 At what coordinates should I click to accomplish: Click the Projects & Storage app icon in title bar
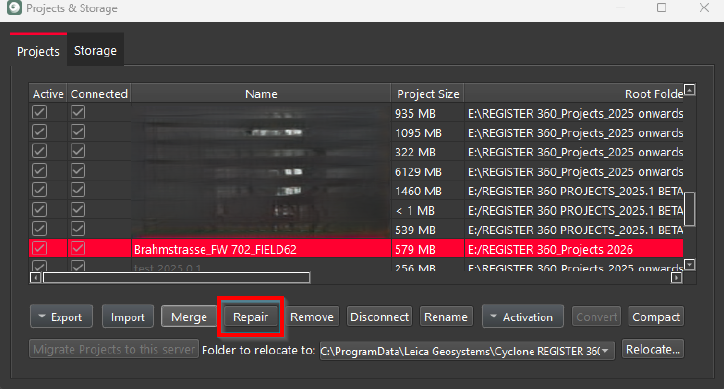(x=14, y=8)
